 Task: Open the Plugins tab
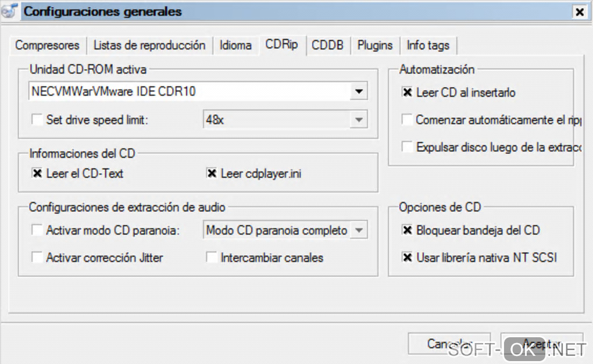(x=375, y=45)
